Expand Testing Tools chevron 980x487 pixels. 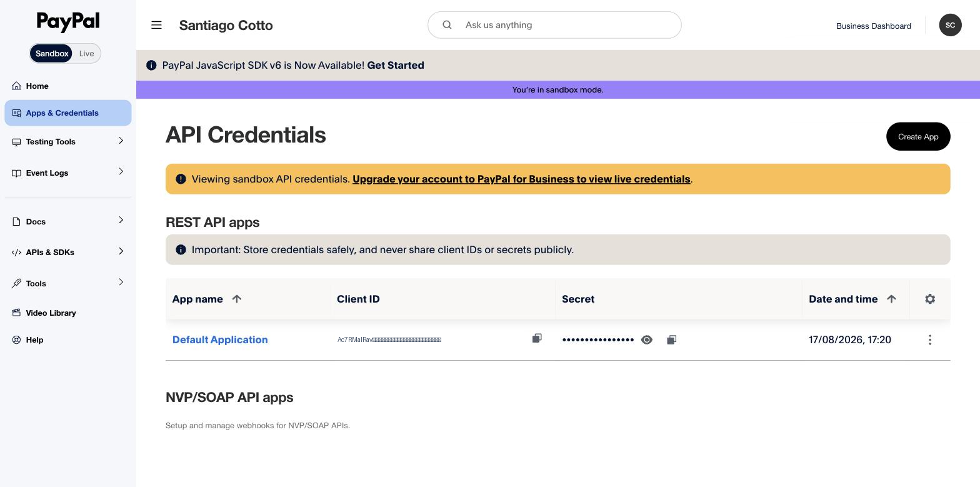coord(121,141)
